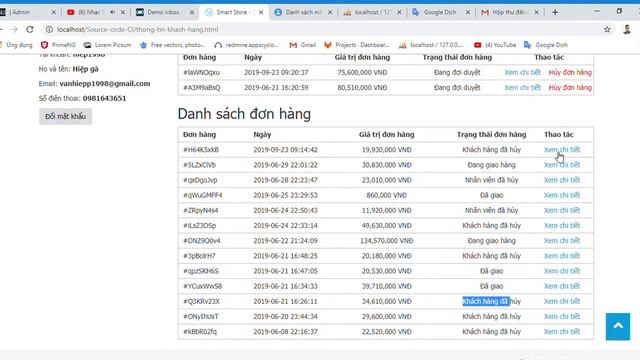Click the 75,600,000 VNĐ order value
640x360 pixels.
coord(362,72)
